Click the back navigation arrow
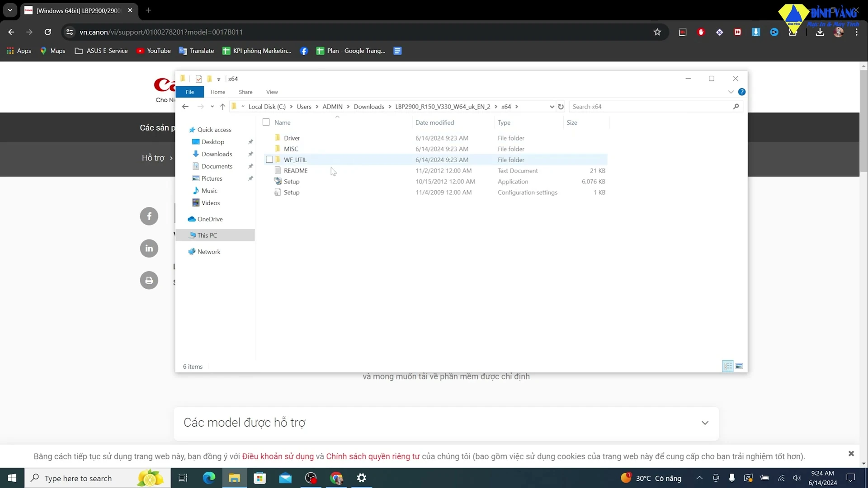This screenshot has height=488, width=868. click(185, 107)
